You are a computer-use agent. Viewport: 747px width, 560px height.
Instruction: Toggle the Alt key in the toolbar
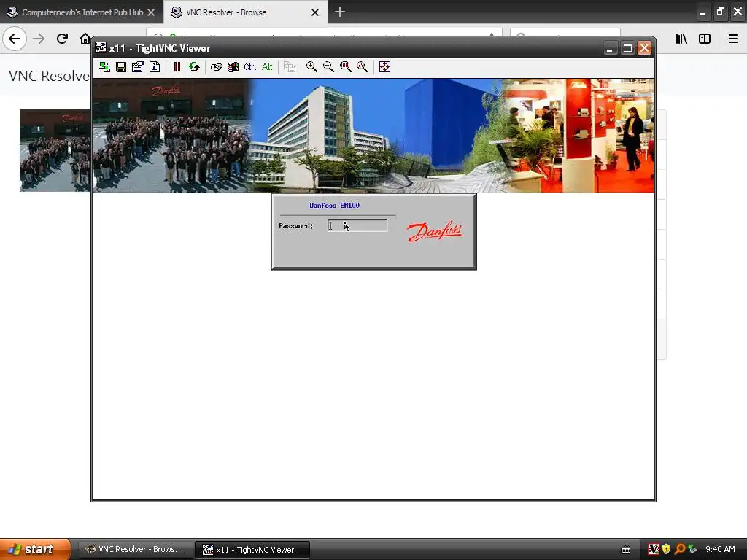pos(267,67)
